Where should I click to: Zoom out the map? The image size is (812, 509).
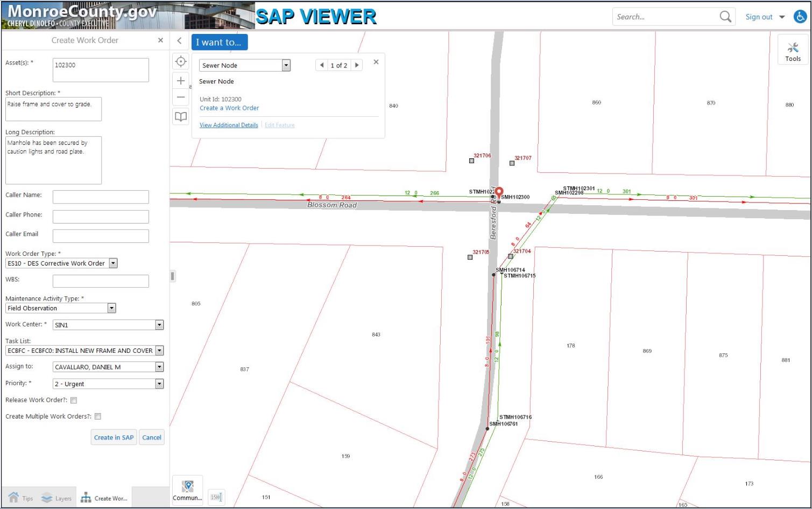click(x=181, y=97)
